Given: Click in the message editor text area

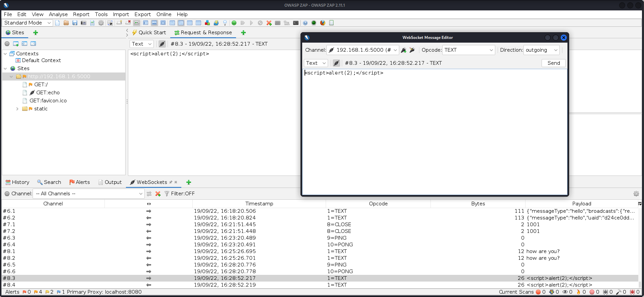Looking at the screenshot, I should [435, 132].
